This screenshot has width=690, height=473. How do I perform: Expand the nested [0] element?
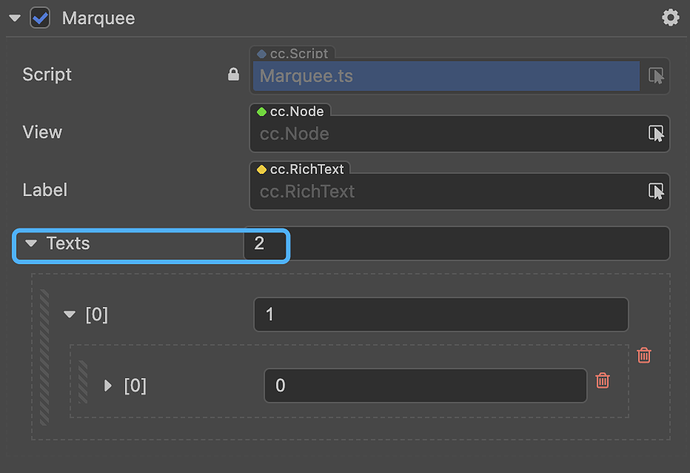pos(108,385)
